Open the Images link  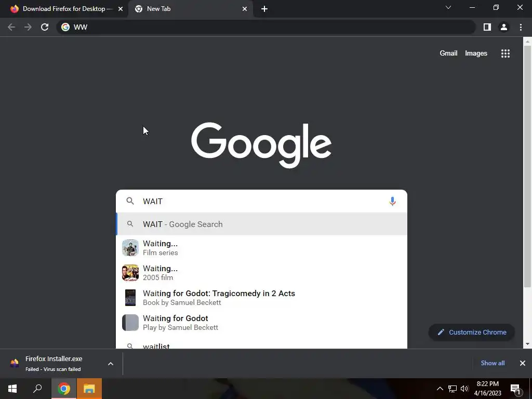point(476,54)
